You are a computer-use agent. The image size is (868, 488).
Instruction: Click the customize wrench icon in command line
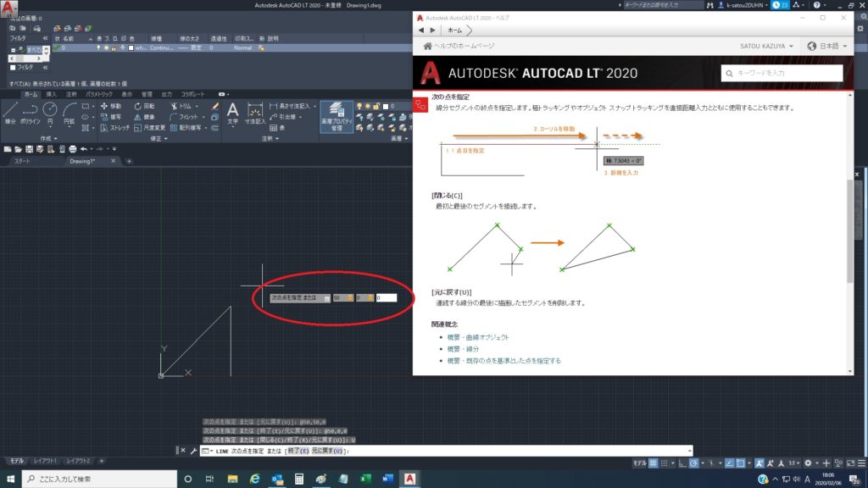[193, 451]
